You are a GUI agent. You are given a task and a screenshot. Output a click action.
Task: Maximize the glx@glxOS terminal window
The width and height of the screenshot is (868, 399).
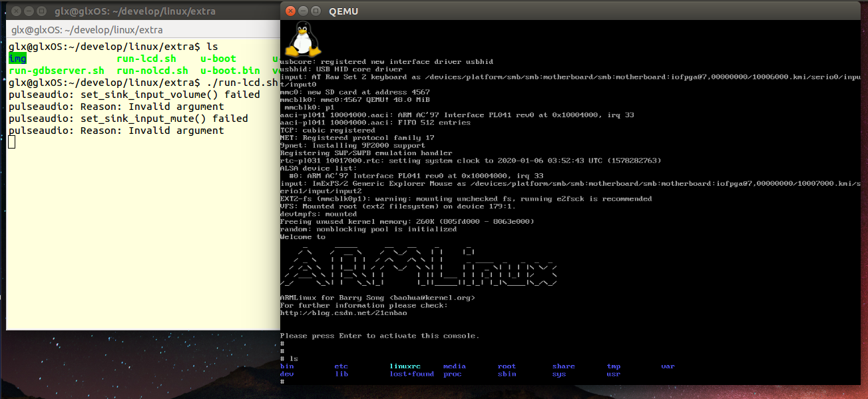41,11
